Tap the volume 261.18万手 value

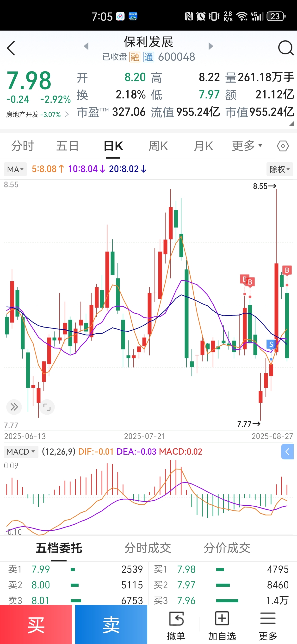click(266, 77)
